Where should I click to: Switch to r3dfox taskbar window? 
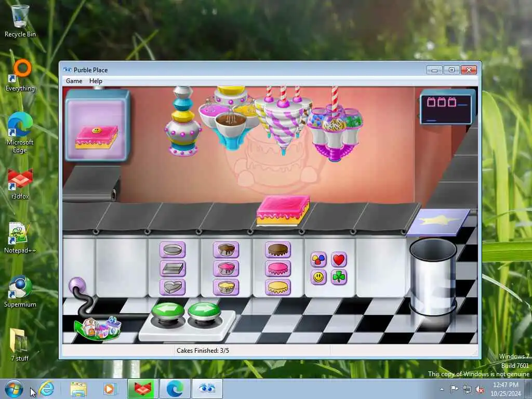coord(143,389)
